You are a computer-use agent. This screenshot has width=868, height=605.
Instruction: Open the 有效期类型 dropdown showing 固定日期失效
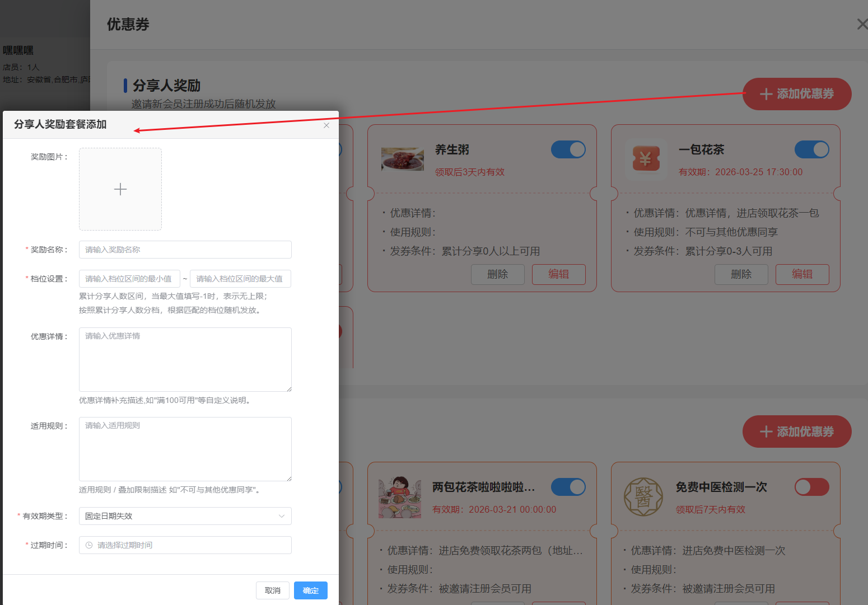[185, 515]
